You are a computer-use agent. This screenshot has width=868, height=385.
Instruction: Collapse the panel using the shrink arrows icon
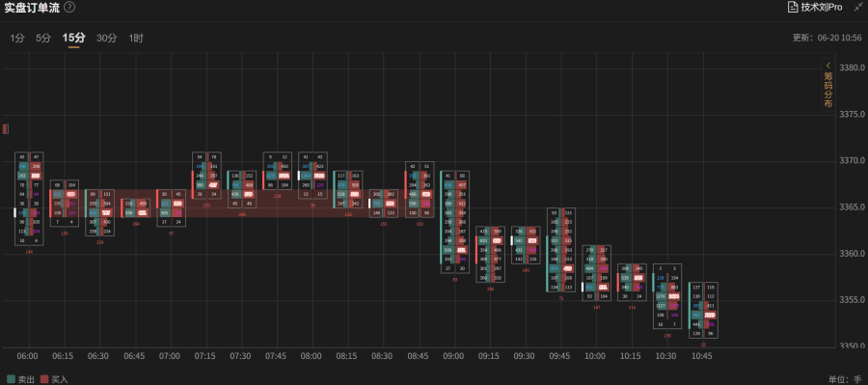click(x=857, y=7)
